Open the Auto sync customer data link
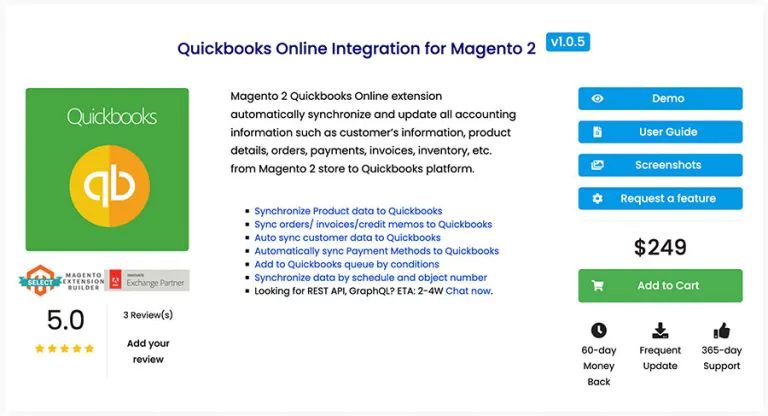Viewport: 768px width, 416px height. pos(347,238)
